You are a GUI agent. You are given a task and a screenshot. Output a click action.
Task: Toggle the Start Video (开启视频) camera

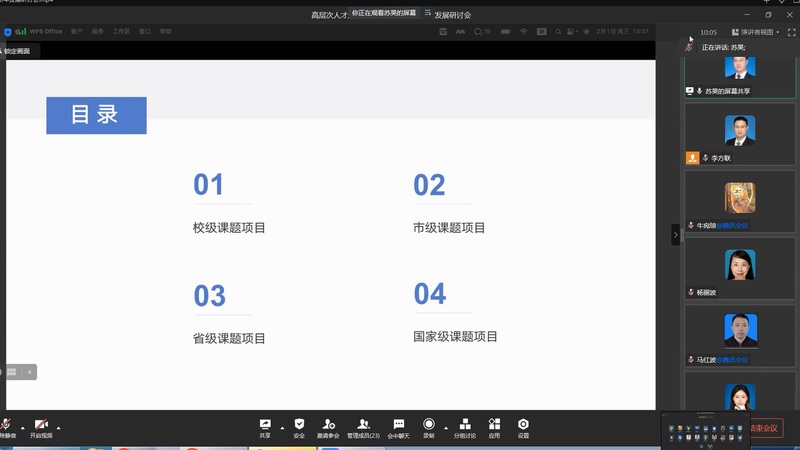click(41, 426)
